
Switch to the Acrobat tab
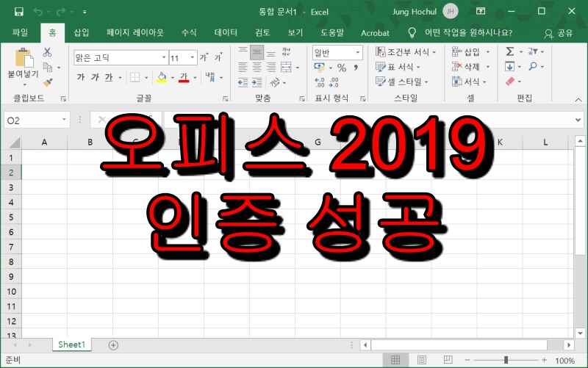tap(375, 33)
